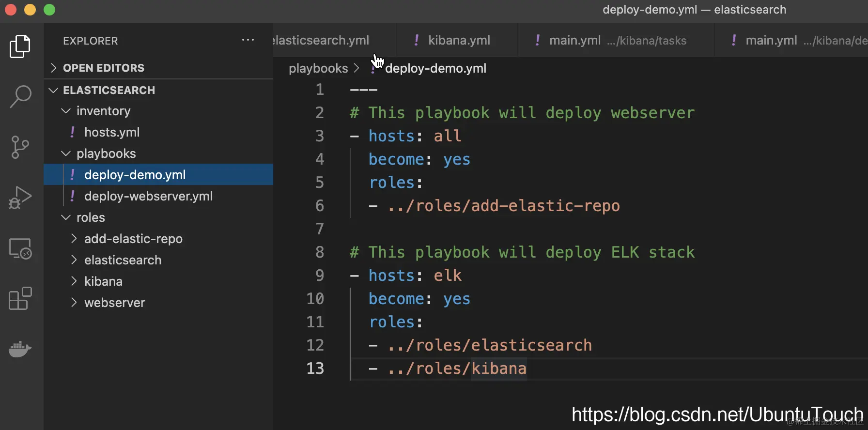Open the Search view icon

(20, 97)
